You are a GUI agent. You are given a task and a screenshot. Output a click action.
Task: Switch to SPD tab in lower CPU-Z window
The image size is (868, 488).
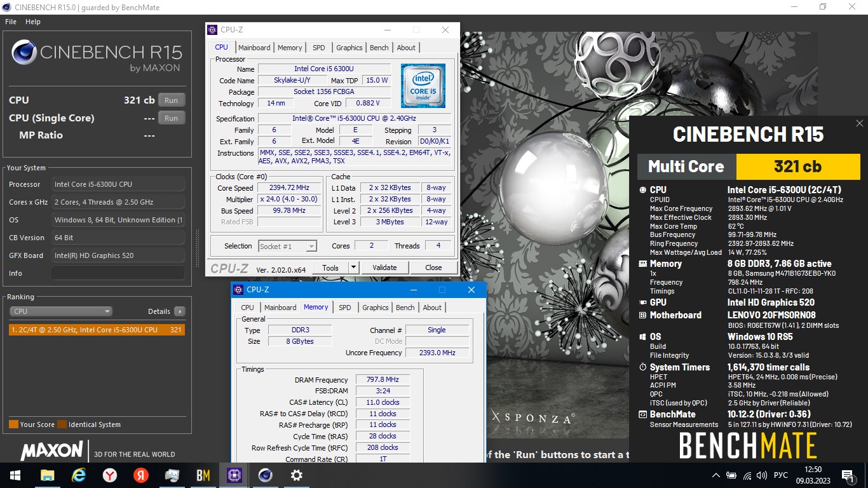345,308
